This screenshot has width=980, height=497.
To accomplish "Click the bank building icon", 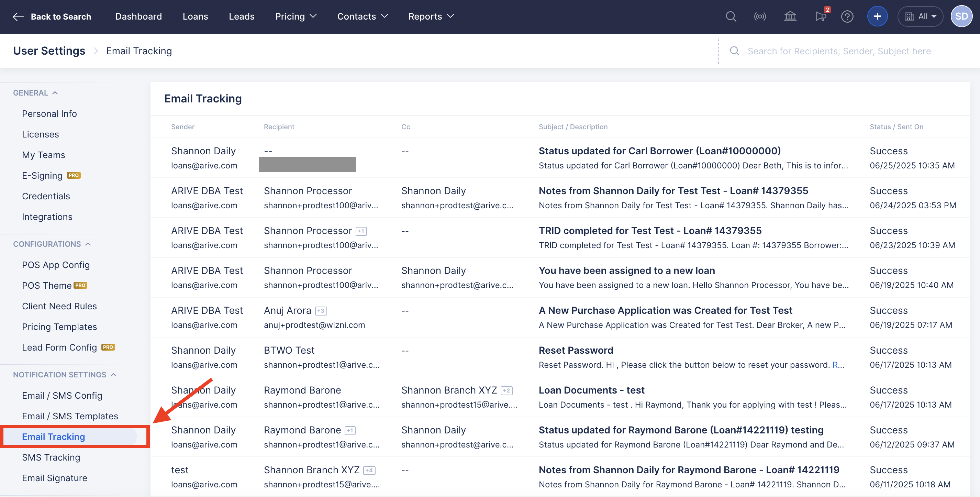I will point(790,16).
